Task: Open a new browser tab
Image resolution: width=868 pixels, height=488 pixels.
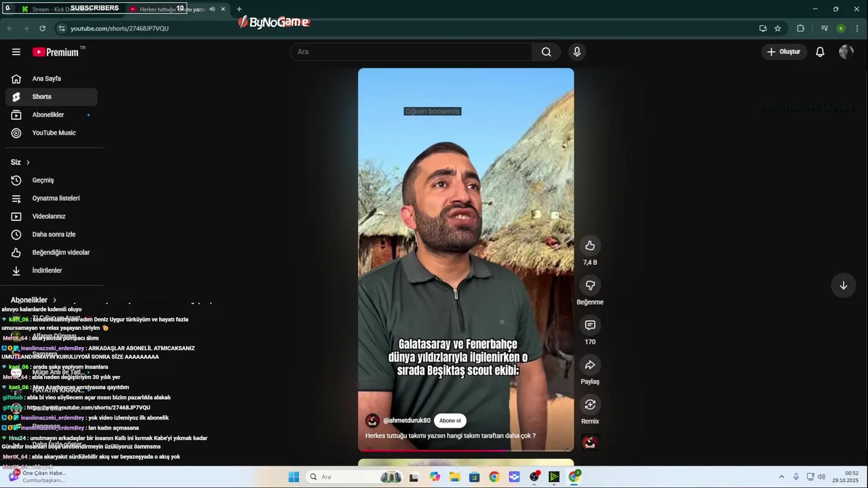Action: (x=239, y=9)
